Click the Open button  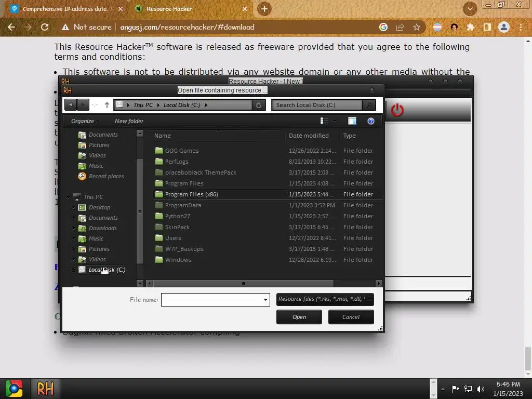click(x=299, y=317)
